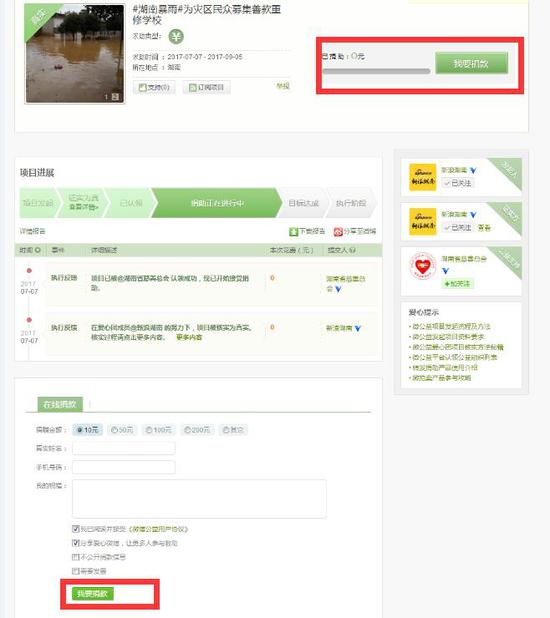
Task: Click the donation in progress stage
Action: [x=217, y=203]
